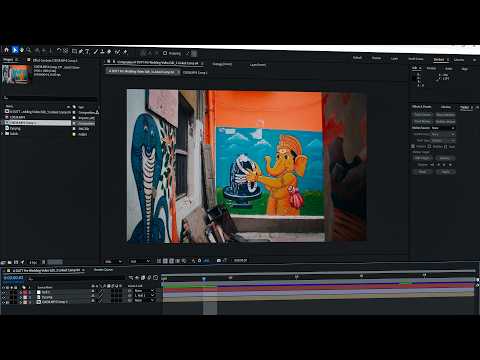Click the project bit depth 8 bpc setting

point(33,262)
